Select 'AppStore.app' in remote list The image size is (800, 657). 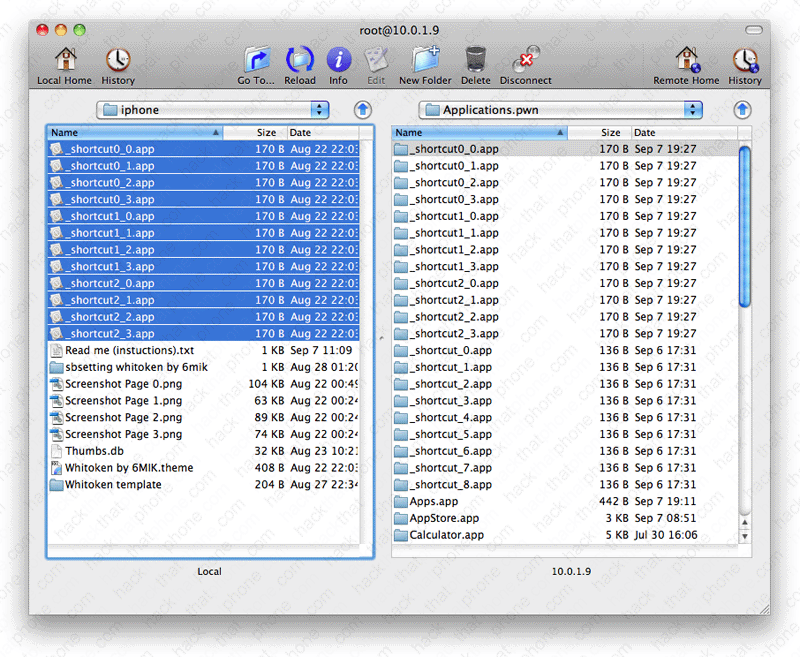click(444, 518)
